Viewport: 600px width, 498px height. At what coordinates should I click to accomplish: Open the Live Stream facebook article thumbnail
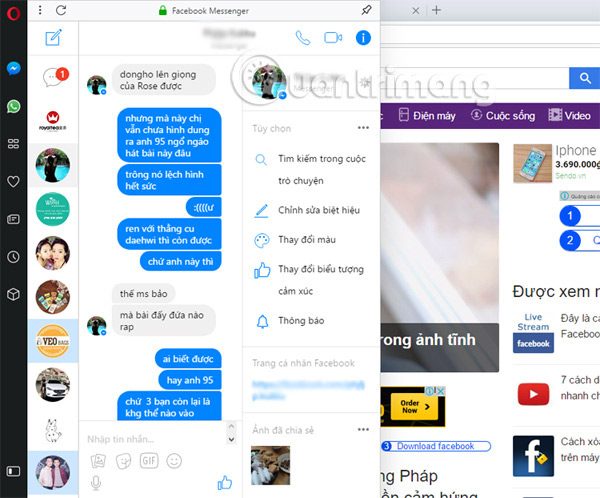point(533,333)
